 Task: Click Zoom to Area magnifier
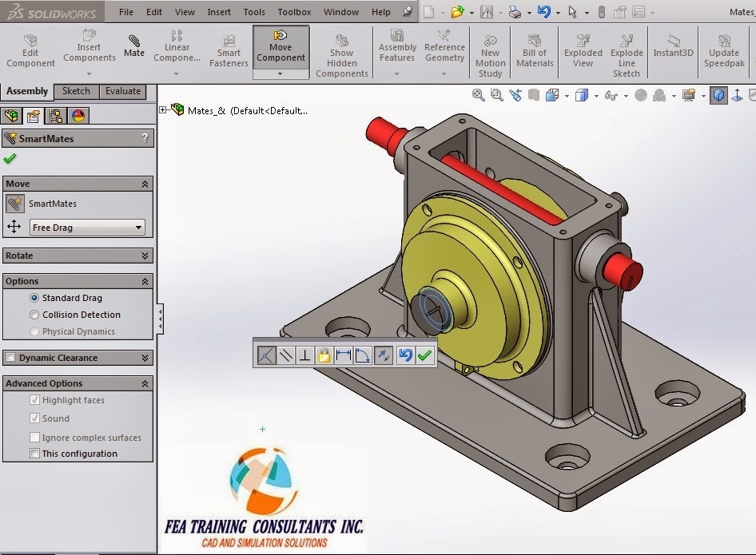coord(496,95)
